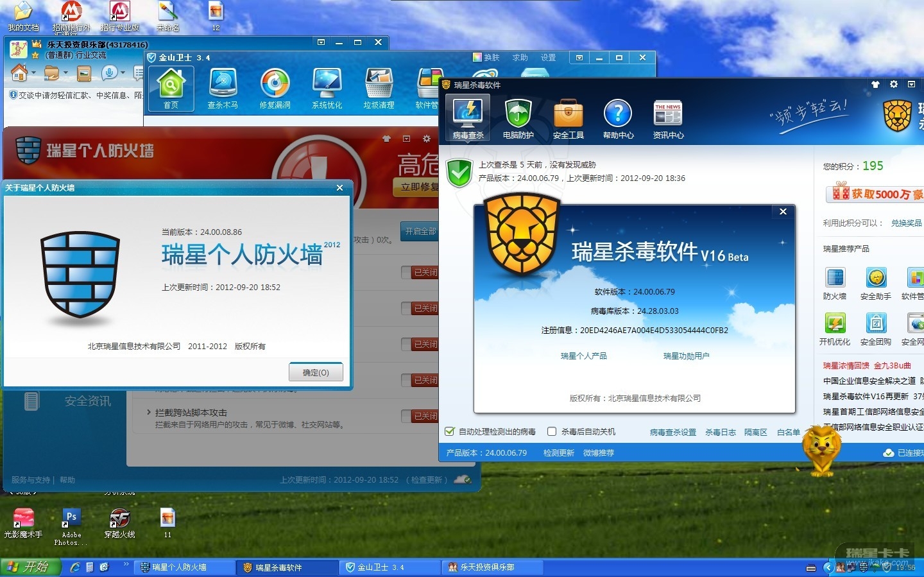This screenshot has width=924, height=577.
Task: Select the 光影魔术手 desktop icon
Action: point(23,522)
